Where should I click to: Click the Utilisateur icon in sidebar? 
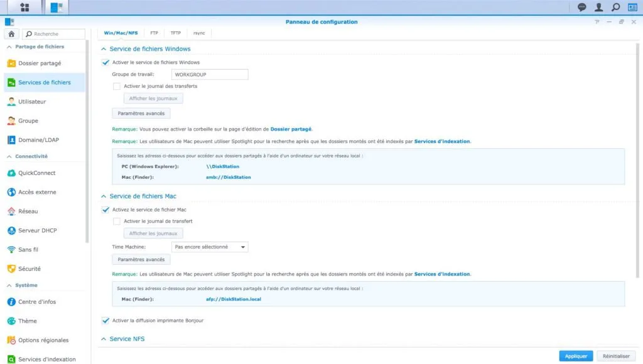tap(11, 102)
